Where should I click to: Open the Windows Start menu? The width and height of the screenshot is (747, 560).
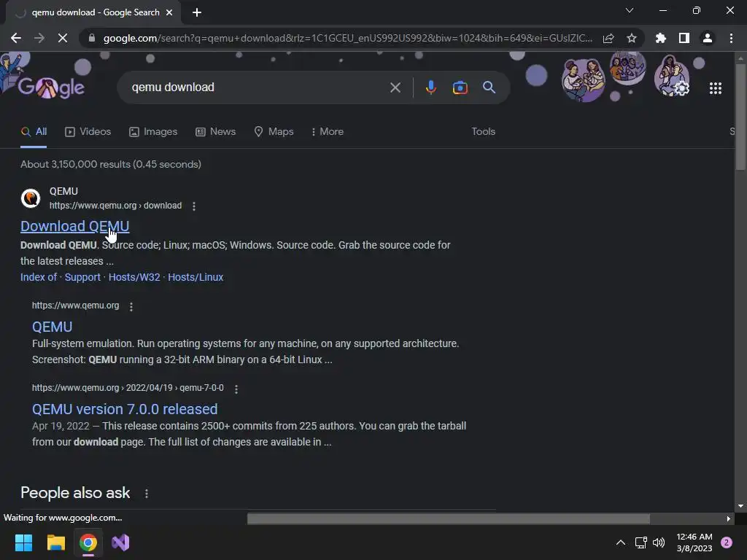click(23, 542)
